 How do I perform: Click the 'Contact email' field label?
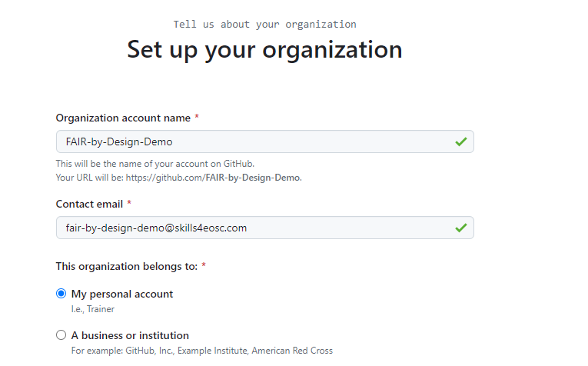pos(89,204)
